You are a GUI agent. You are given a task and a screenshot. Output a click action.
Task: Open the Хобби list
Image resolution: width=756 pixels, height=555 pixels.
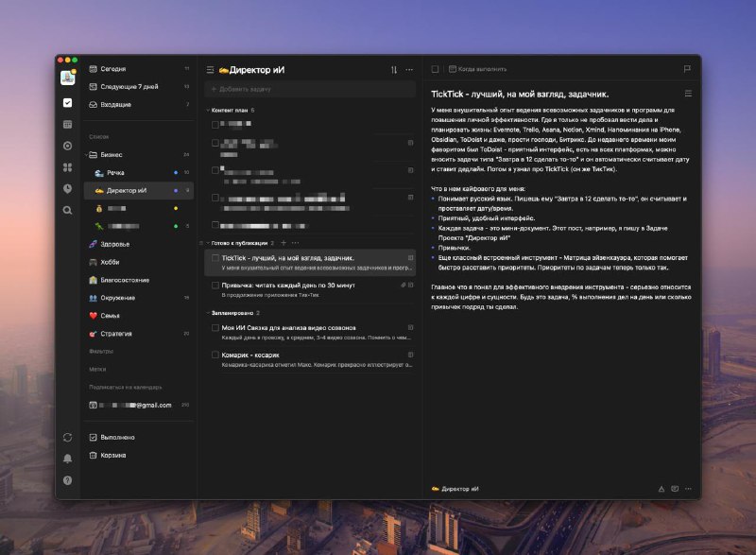139,262
